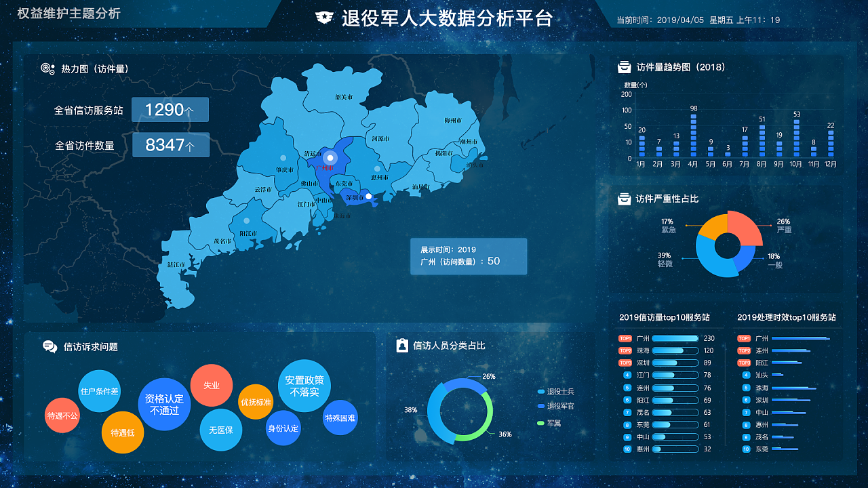Click the 广州 progress bar showing 230
The image size is (868, 488).
pos(675,338)
